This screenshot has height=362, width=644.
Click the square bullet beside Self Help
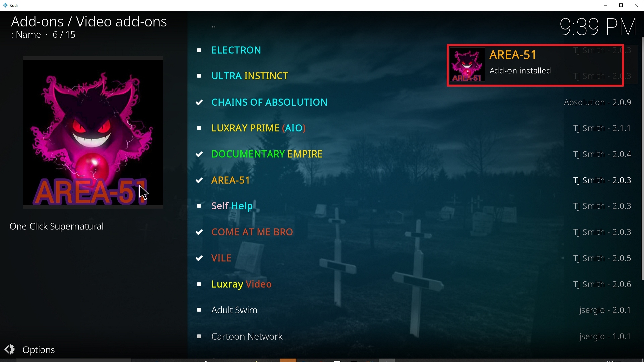pos(199,206)
